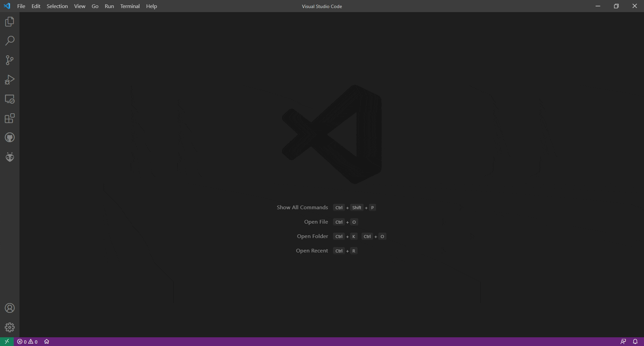Image resolution: width=644 pixels, height=346 pixels.
Task: Open the Accounts menu
Action: pyautogui.click(x=10, y=308)
